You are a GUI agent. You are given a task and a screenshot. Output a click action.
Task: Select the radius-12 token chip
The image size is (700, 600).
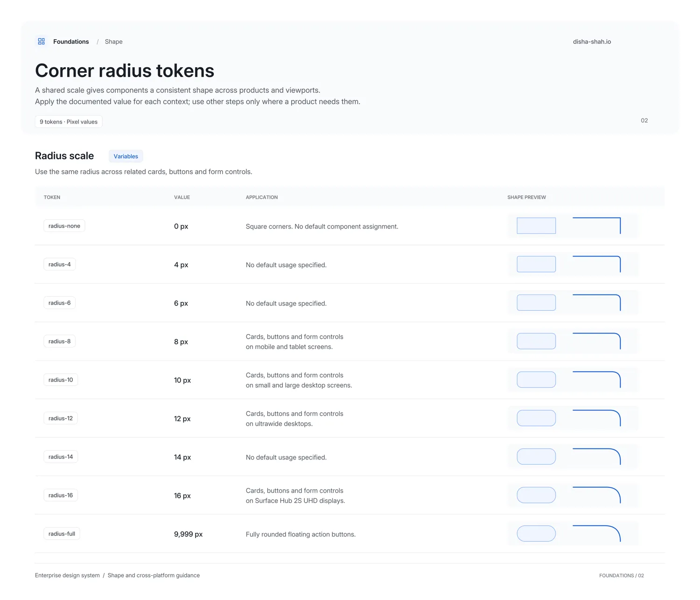tap(61, 418)
